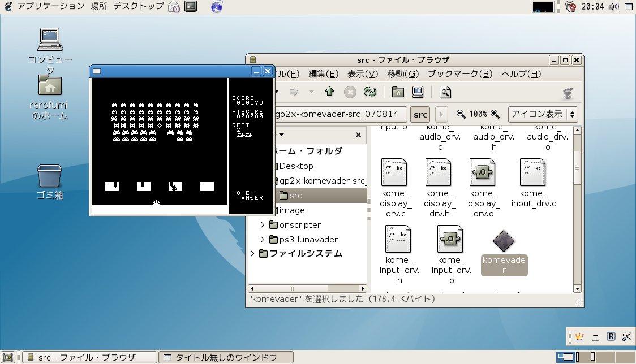Expand the ps3-lunavader folder in tree

pos(262,239)
